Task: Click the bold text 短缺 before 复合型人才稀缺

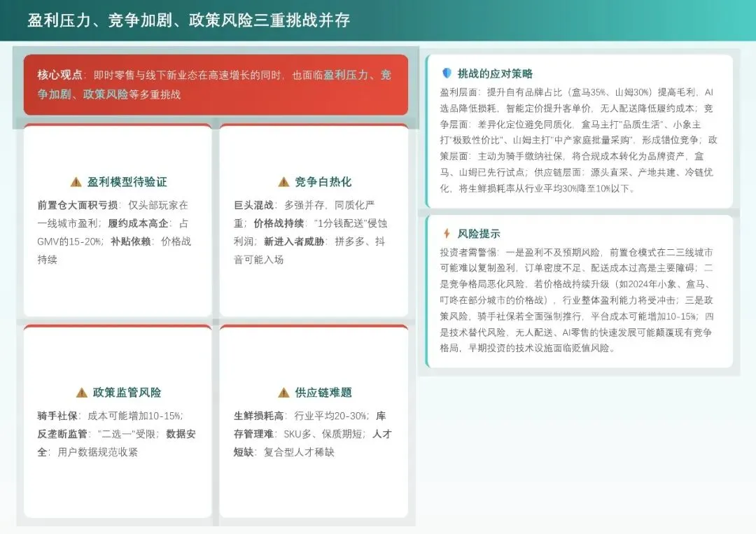Action: click(x=244, y=452)
